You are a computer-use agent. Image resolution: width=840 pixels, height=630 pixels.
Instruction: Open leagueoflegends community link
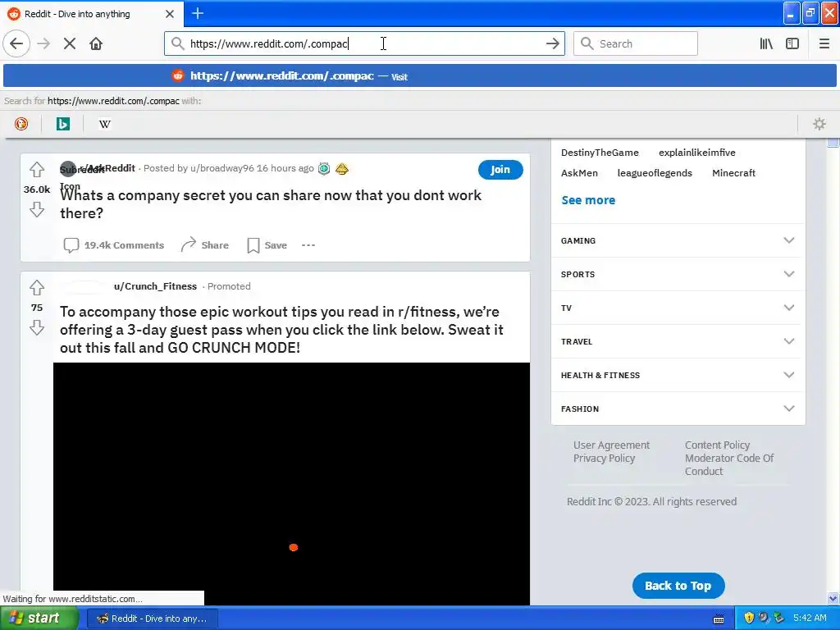655,173
